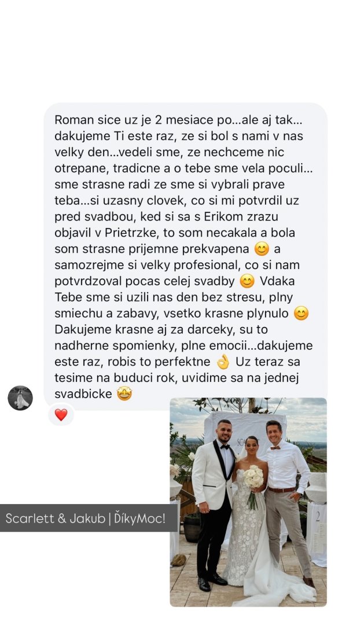Click the dark plant pot in the photo
Screen dimensions: 364x625
pyautogui.click(x=192, y=527)
